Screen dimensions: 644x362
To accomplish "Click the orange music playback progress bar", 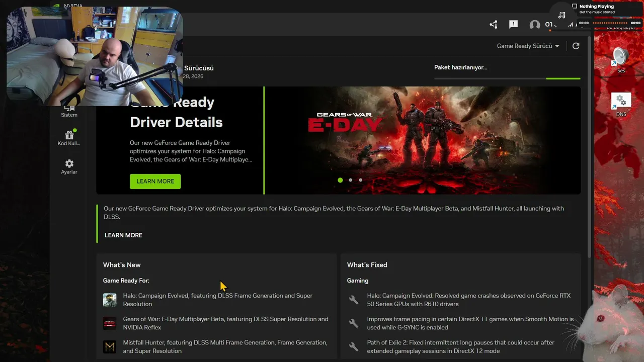I will pyautogui.click(x=610, y=23).
